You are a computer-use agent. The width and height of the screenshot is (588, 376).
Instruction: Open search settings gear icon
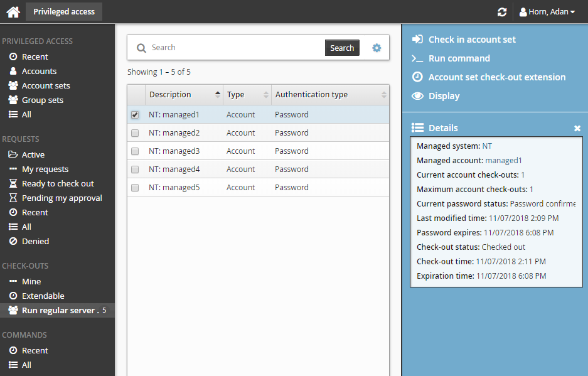tap(377, 48)
